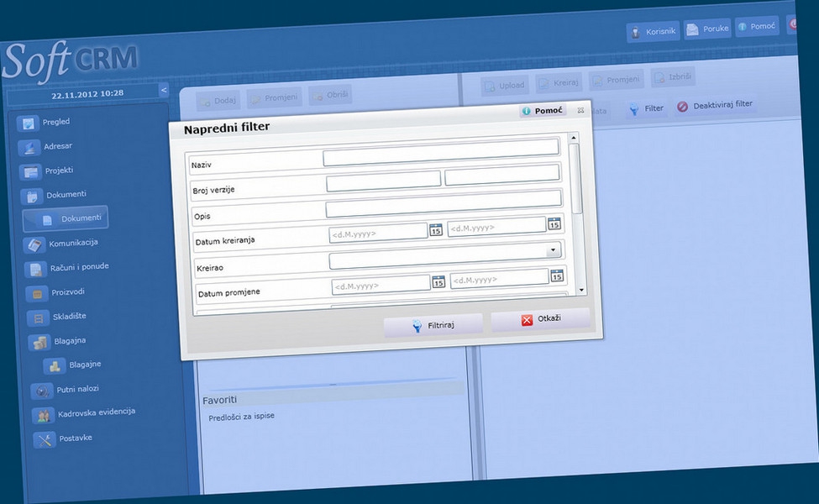Click the Pomoć help icon in dialog header
This screenshot has height=504, width=819.
pos(527,111)
